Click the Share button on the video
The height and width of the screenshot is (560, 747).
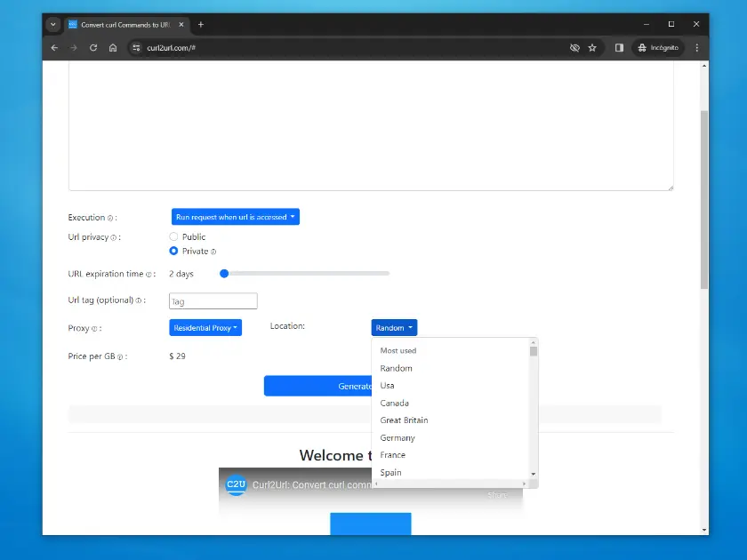[497, 495]
